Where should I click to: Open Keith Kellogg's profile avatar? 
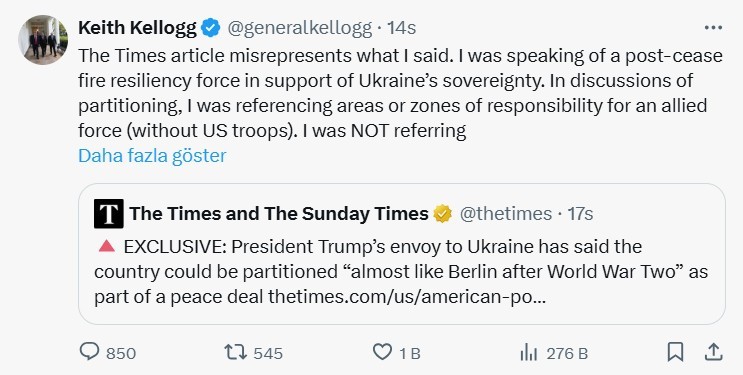(43, 39)
